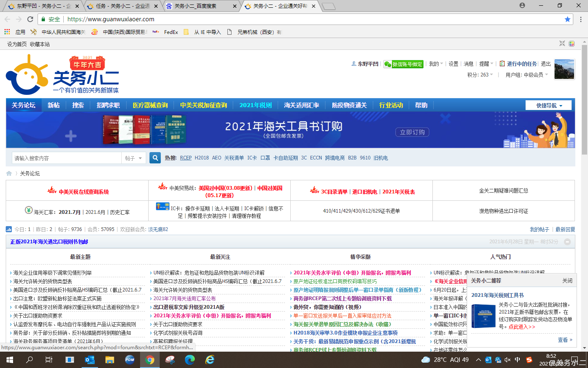The image size is (588, 368).
Task: Click in the search content input
Action: [x=67, y=158]
